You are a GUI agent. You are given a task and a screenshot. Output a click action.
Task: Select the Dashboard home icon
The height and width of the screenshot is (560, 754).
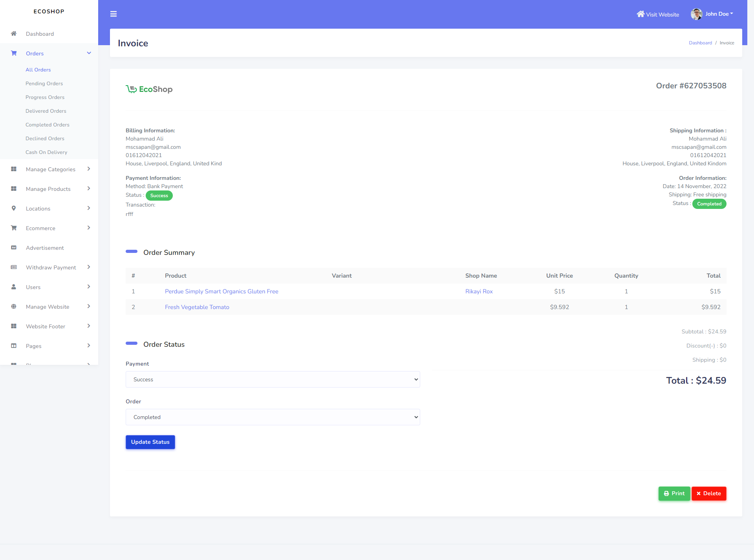pyautogui.click(x=14, y=33)
